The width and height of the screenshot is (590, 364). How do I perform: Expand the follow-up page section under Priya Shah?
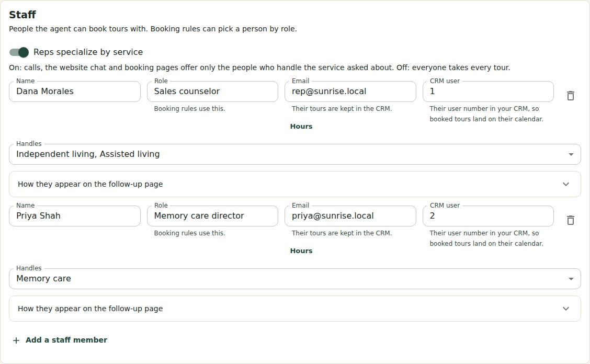coord(294,309)
